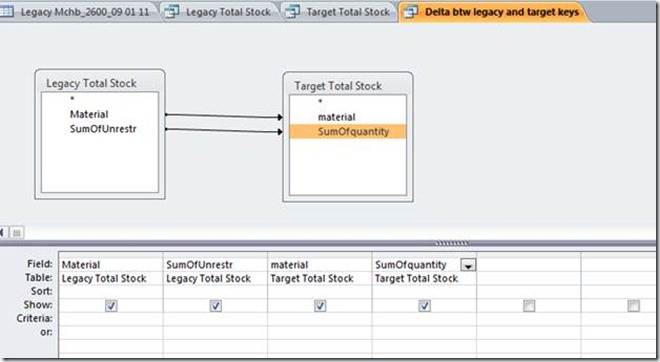Uncheck Show for material Target column

click(320, 306)
